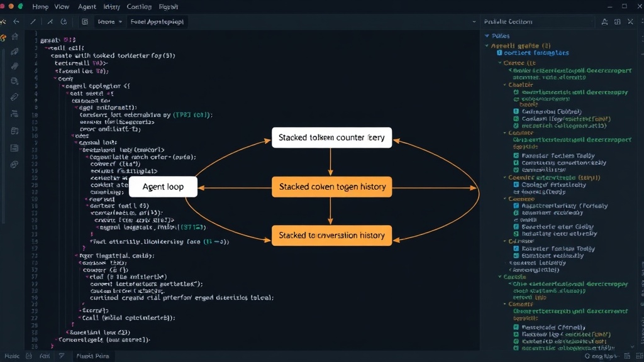644x362 pixels.
Task: Open the toolbar dropdown with the down caret
Action: coord(110,22)
